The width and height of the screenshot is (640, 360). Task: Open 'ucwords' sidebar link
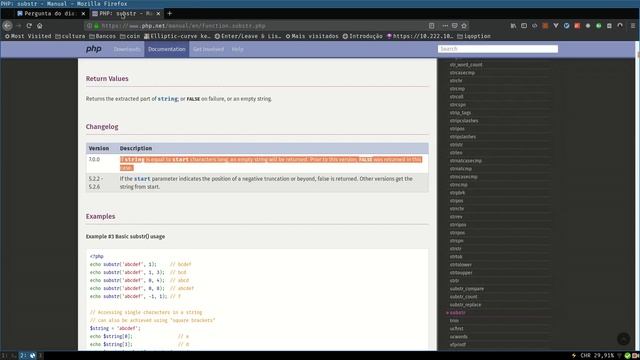pos(458,337)
